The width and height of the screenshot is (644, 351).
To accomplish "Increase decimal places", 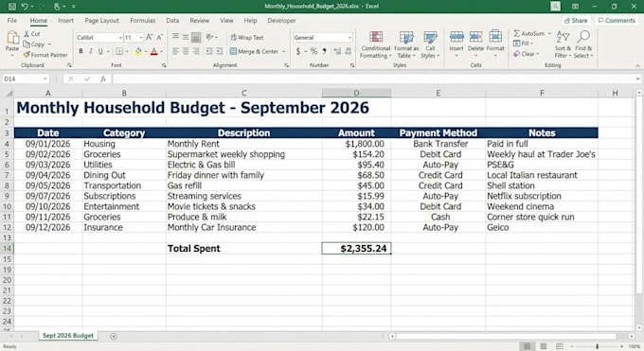I will tap(337, 51).
